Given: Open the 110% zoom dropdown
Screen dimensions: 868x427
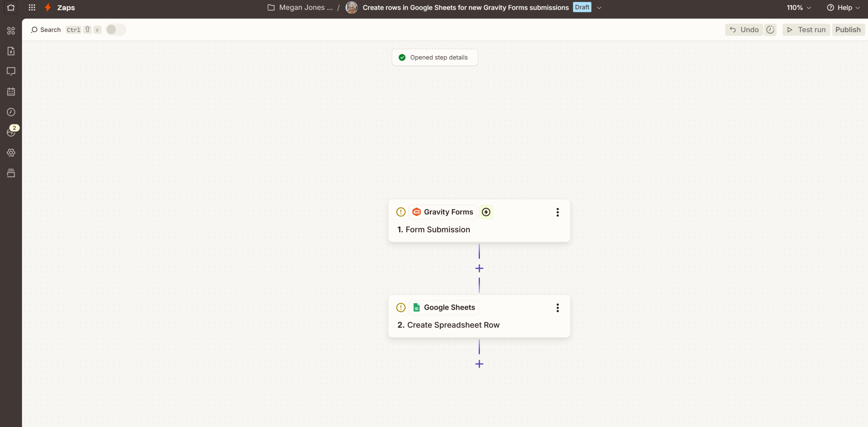Looking at the screenshot, I should coord(798,7).
